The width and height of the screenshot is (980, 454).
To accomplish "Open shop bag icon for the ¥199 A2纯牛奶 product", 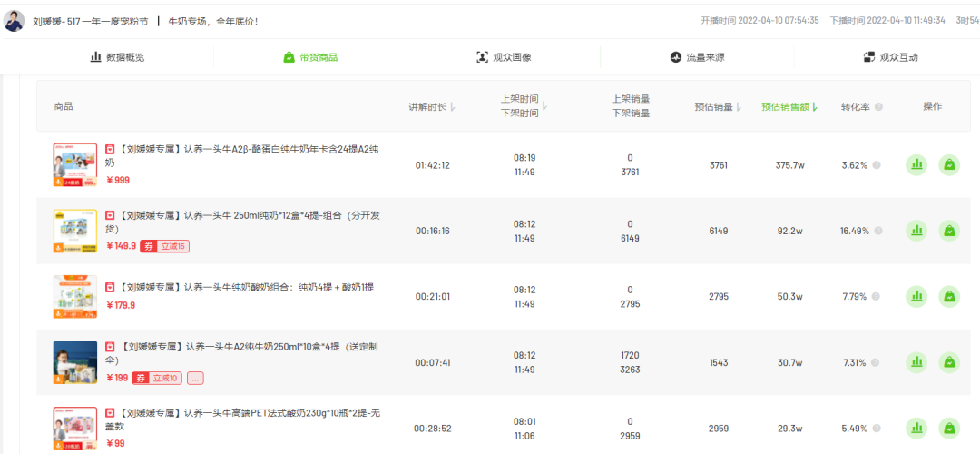I will pyautogui.click(x=949, y=362).
